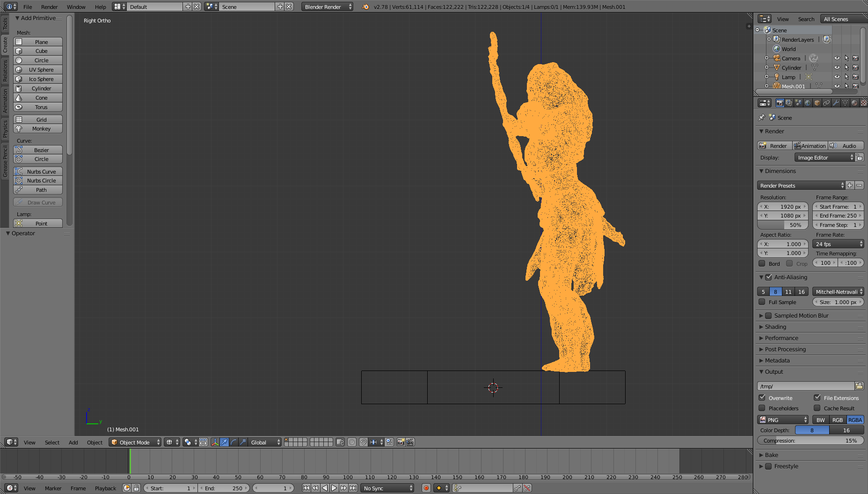Click the pin icon beside Scene in properties

click(762, 117)
